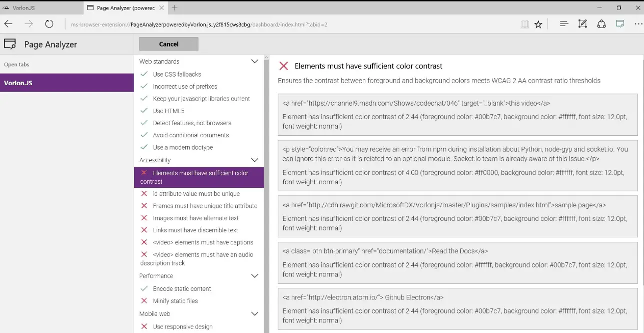Click the Share icon in toolbar
The width and height of the screenshot is (644, 333).
point(601,24)
